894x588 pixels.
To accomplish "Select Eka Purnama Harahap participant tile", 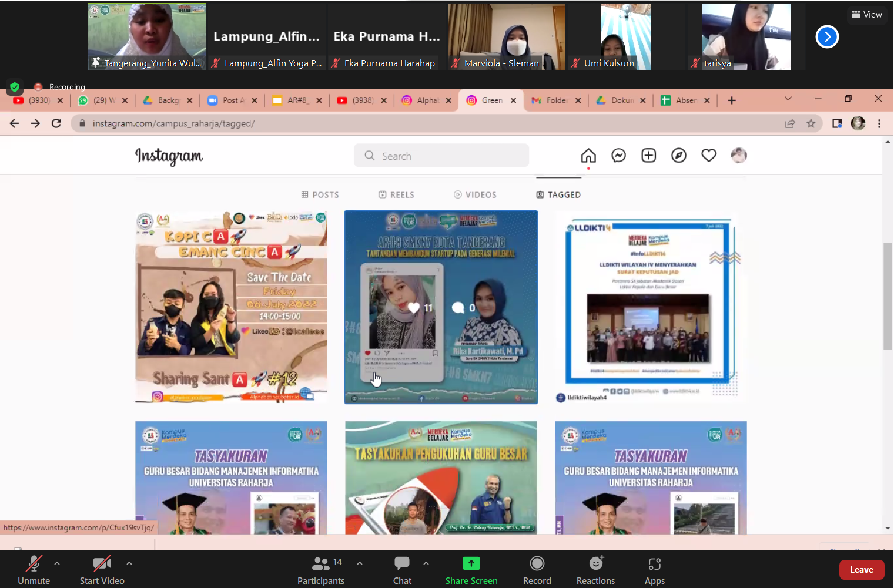I will [x=387, y=36].
